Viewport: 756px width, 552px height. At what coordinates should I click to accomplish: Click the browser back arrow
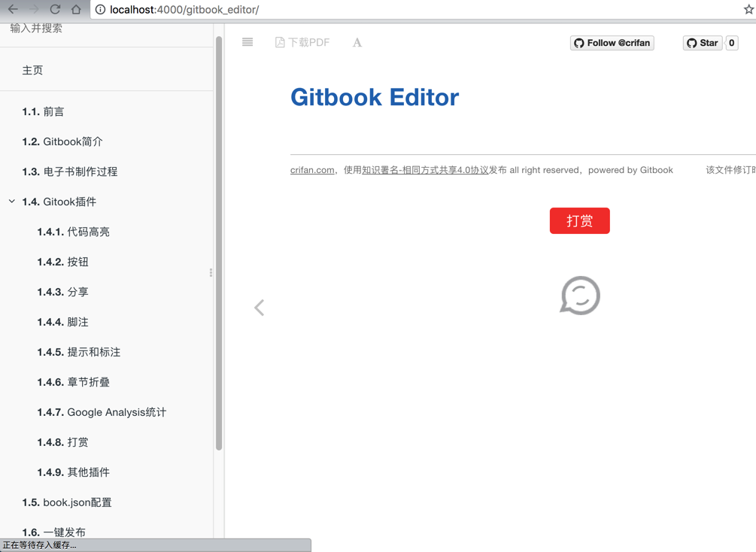point(13,9)
